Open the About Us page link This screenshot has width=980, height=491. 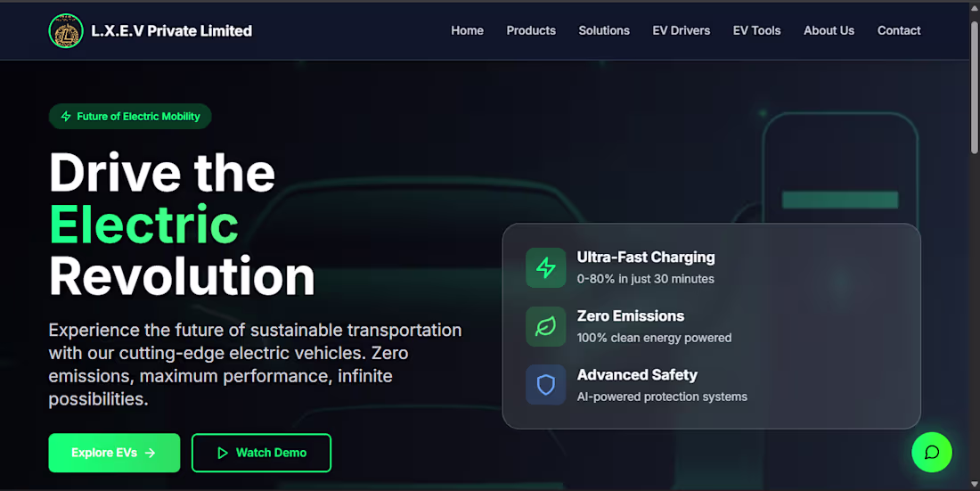point(829,30)
